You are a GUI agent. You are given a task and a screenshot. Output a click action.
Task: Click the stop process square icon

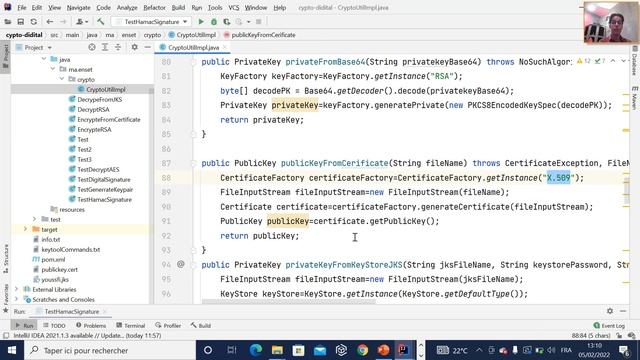[x=258, y=22]
